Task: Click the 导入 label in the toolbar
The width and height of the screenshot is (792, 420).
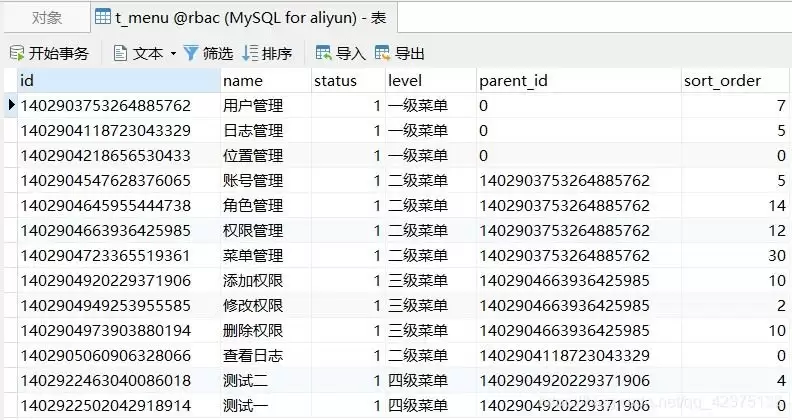Action: click(x=351, y=54)
